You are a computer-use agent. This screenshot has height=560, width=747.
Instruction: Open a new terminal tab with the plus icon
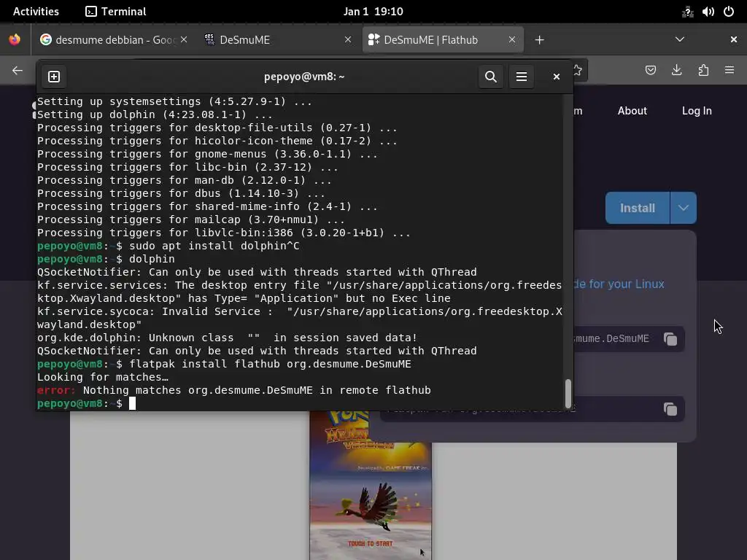click(54, 77)
